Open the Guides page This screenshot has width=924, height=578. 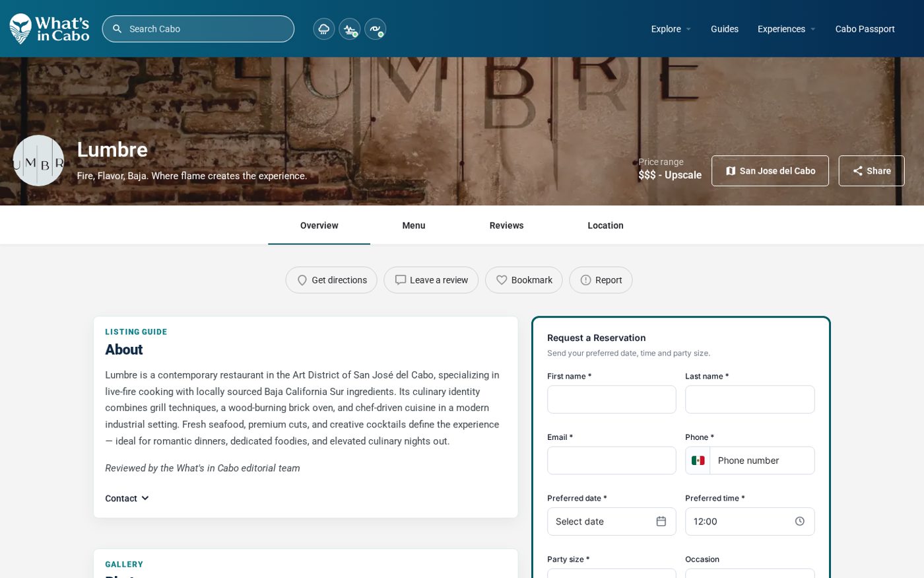724,29
